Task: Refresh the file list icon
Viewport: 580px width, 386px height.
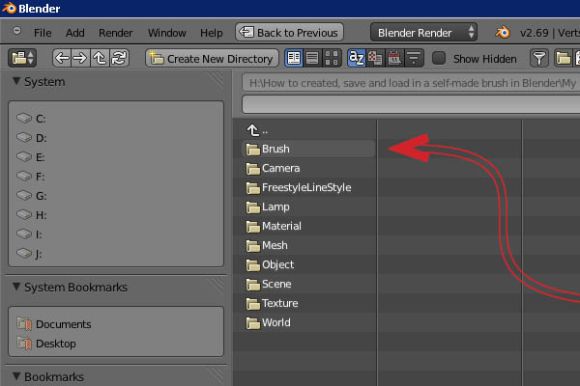Action: (x=119, y=58)
